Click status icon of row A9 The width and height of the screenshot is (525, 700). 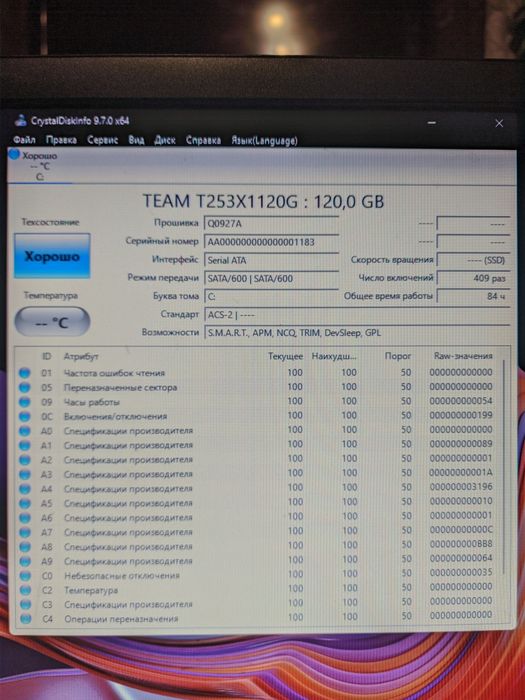coord(25,562)
